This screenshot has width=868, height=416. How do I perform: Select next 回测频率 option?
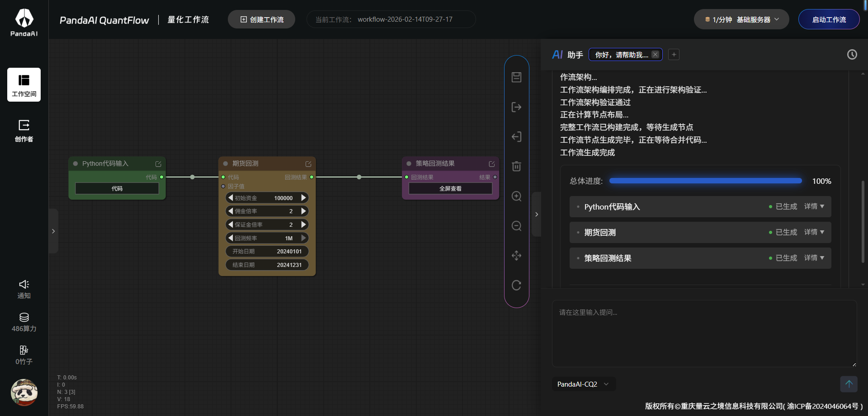pyautogui.click(x=304, y=238)
